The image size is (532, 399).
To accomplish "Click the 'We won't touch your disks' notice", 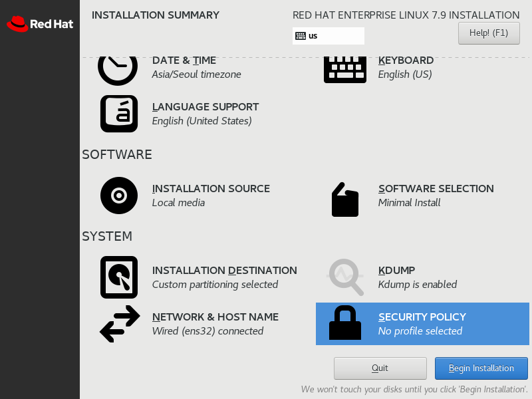I will pos(414,390).
